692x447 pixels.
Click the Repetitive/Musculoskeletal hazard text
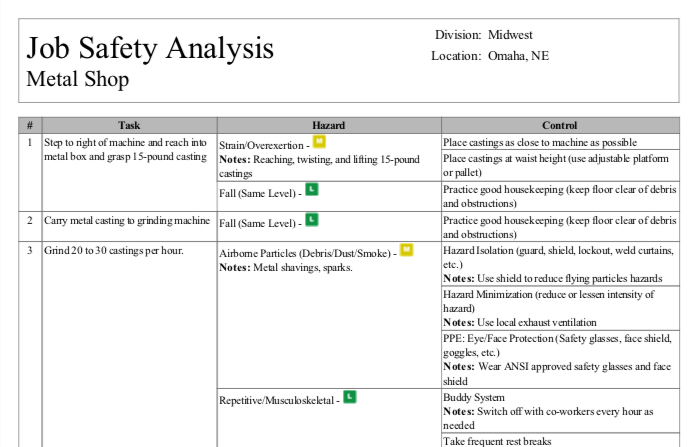tap(276, 400)
